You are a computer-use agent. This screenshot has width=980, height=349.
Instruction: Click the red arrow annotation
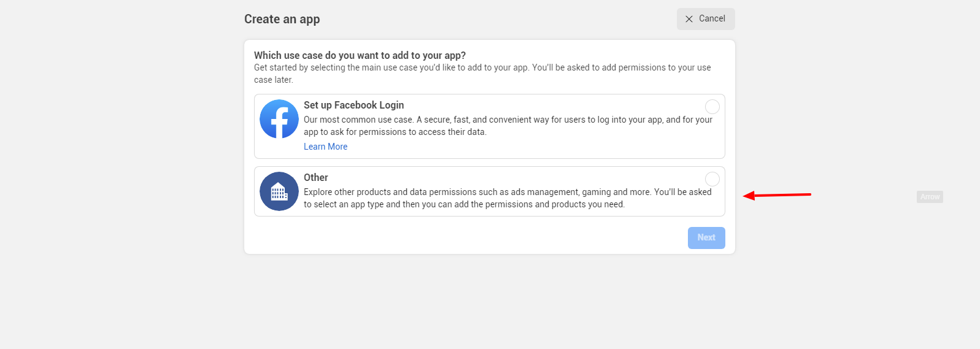click(x=777, y=195)
